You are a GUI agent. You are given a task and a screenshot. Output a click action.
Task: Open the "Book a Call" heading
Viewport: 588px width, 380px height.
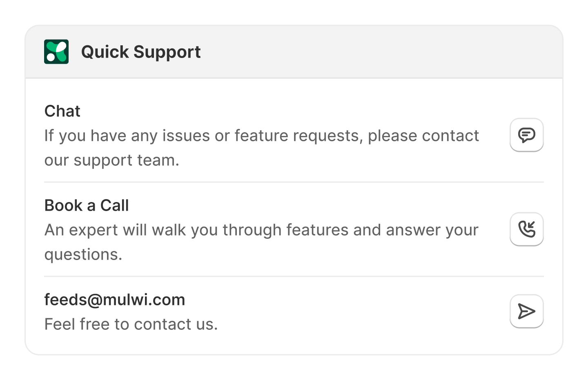pos(87,205)
